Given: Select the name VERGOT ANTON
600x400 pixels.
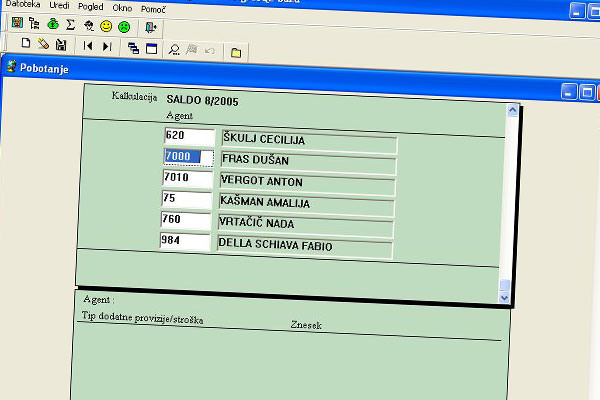Looking at the screenshot, I should (x=262, y=181).
